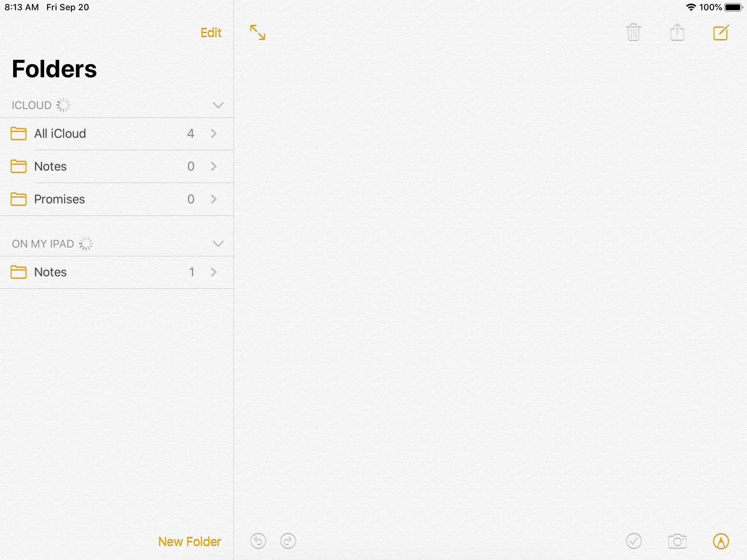Select iCloud Notes folder label
Image resolution: width=747 pixels, height=560 pixels.
pyautogui.click(x=50, y=167)
